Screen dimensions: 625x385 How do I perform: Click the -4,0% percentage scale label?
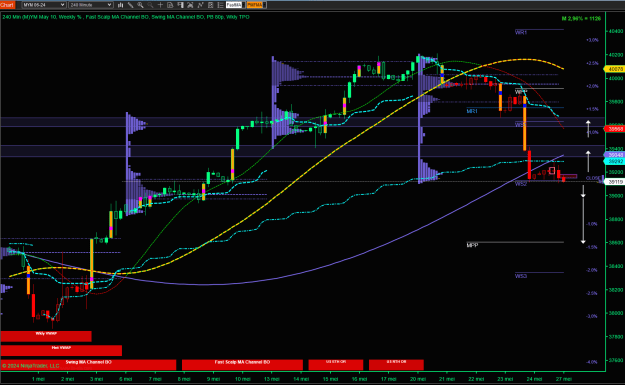[x=592, y=362]
